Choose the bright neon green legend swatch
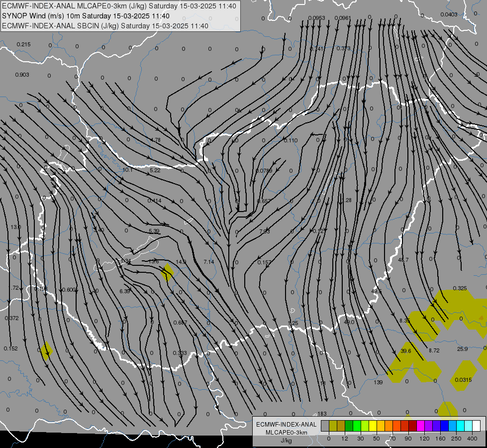The width and height of the screenshot is (487, 448). click(x=357, y=426)
